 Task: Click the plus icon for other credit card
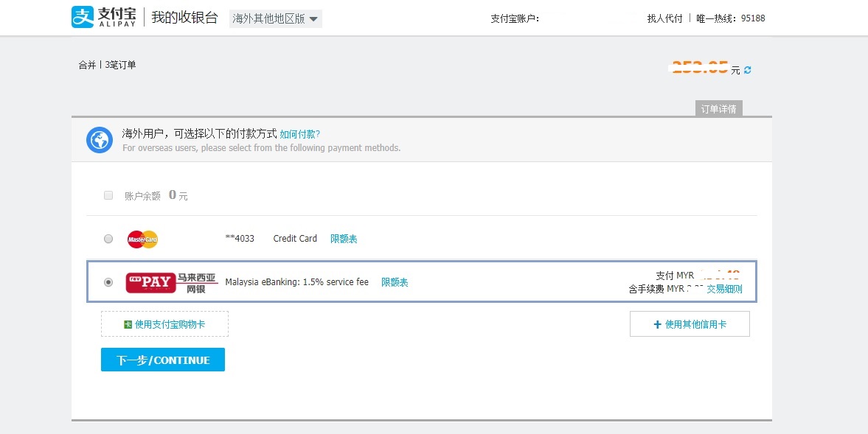tap(658, 324)
